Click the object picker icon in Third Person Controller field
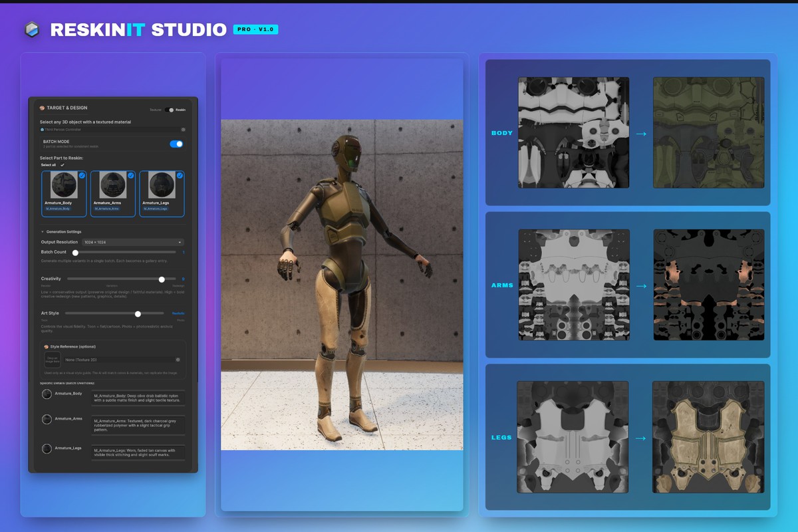Image resolution: width=798 pixels, height=532 pixels. pos(184,130)
